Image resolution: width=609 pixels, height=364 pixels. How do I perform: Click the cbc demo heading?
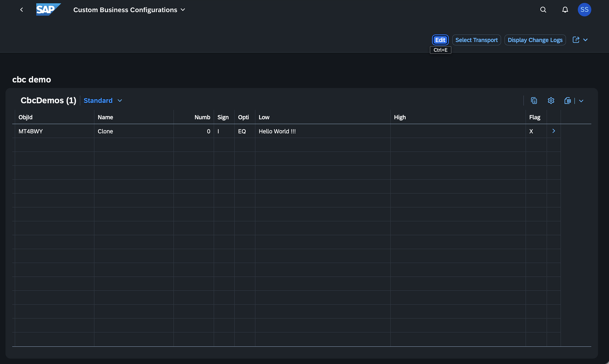[x=32, y=80]
